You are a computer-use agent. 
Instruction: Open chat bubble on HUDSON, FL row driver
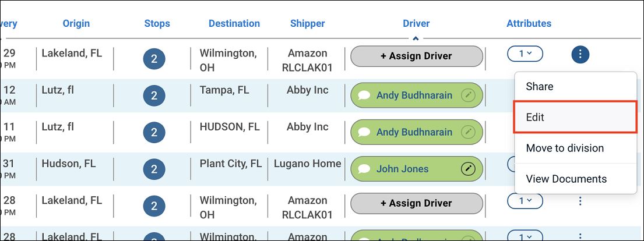364,132
